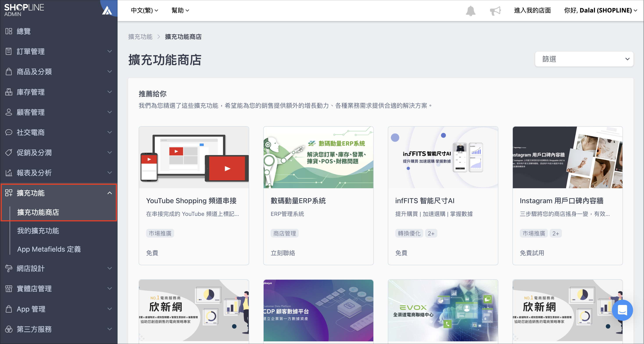
Task: Select 我的擴充功能 submenu item
Action: (x=38, y=231)
